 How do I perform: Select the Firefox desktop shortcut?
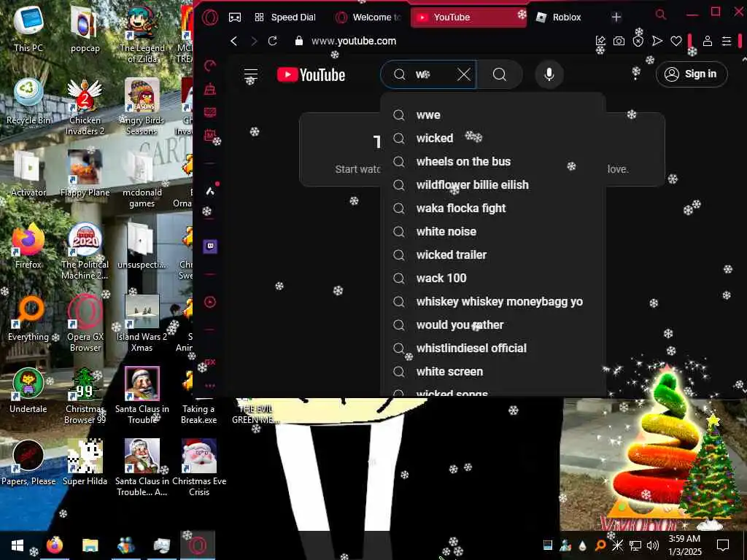[28, 245]
